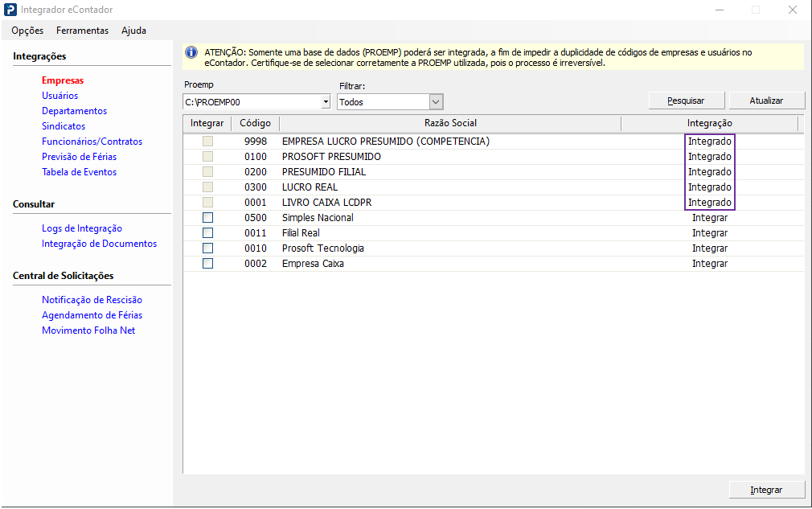Screen dimensions: 812x509
Task: Tick the checkbox for Filial Real
Action: pos(208,233)
